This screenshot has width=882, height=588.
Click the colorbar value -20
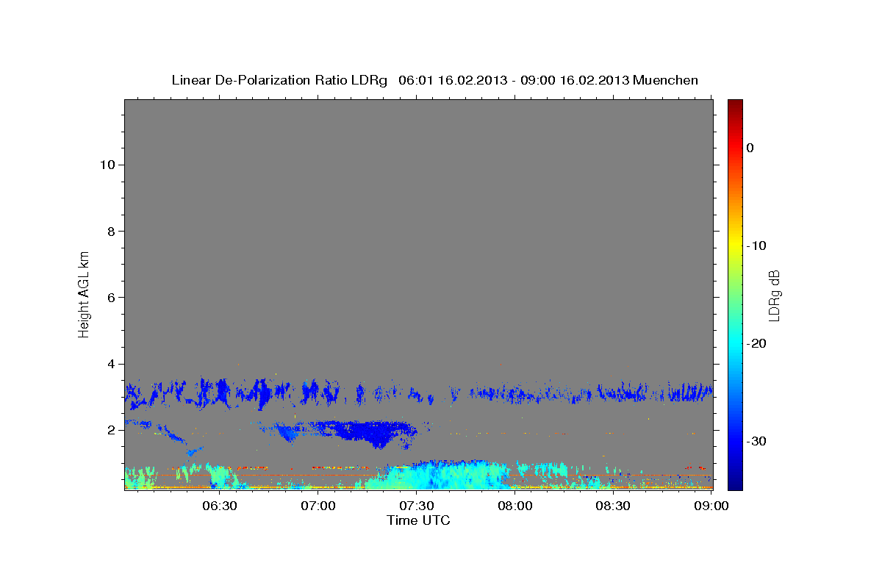pyautogui.click(x=756, y=343)
